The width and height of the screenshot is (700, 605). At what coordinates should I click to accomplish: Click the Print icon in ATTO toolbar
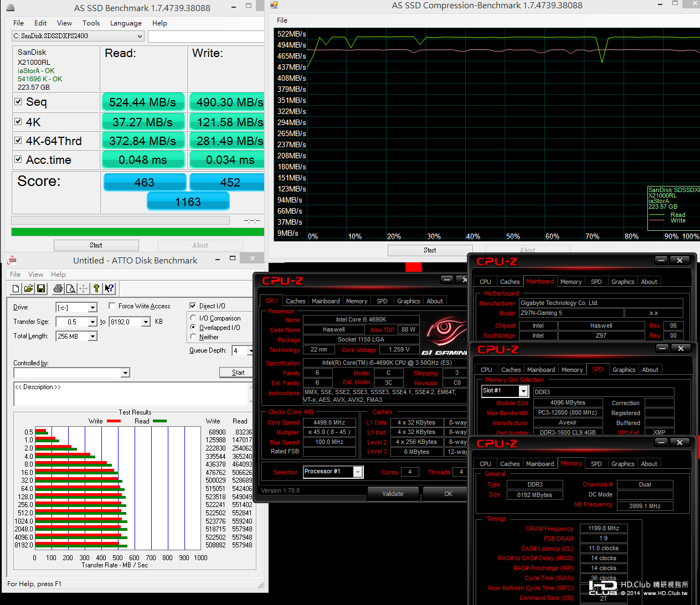pyautogui.click(x=58, y=288)
